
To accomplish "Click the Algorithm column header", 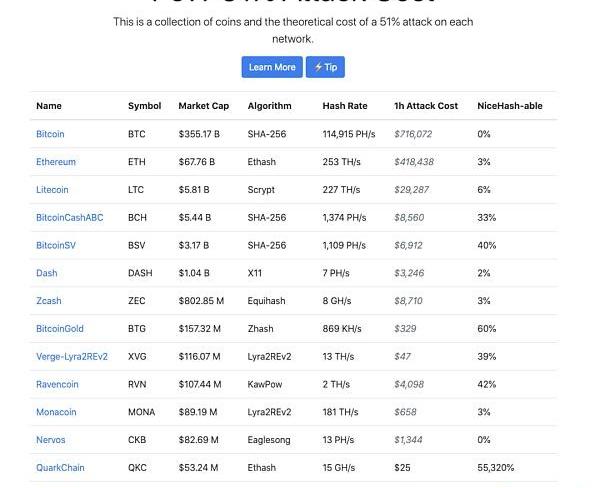I will pyautogui.click(x=270, y=106).
